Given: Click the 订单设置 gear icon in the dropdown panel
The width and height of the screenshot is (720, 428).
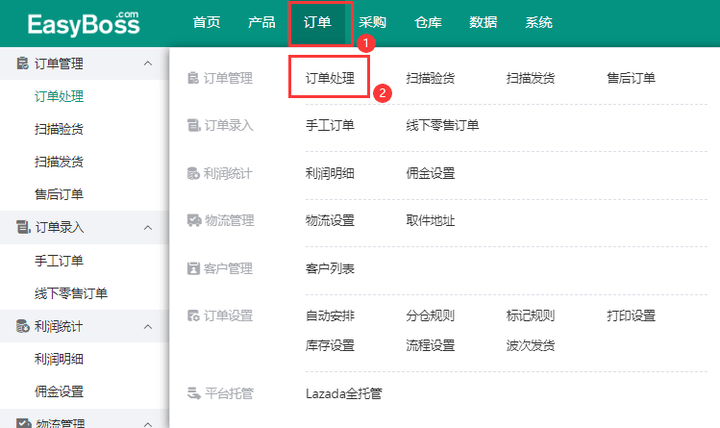Looking at the screenshot, I should (193, 316).
